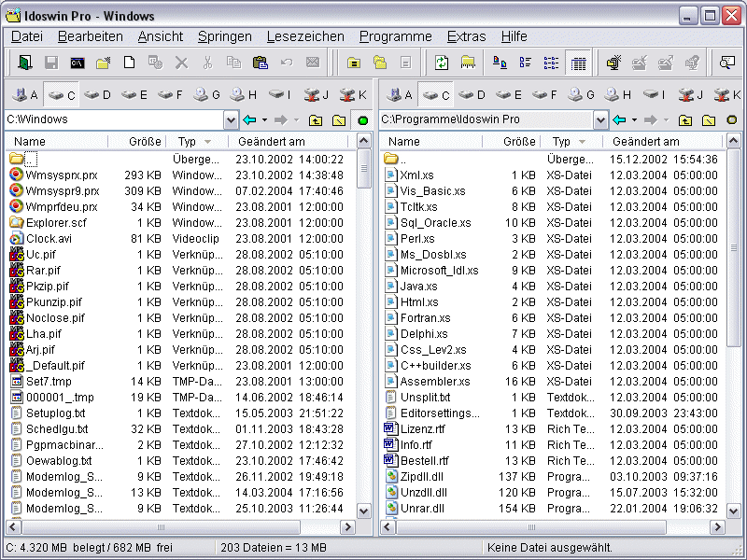Sort left panel by Größe column
Image resolution: width=747 pixels, height=560 pixels.
(x=137, y=142)
